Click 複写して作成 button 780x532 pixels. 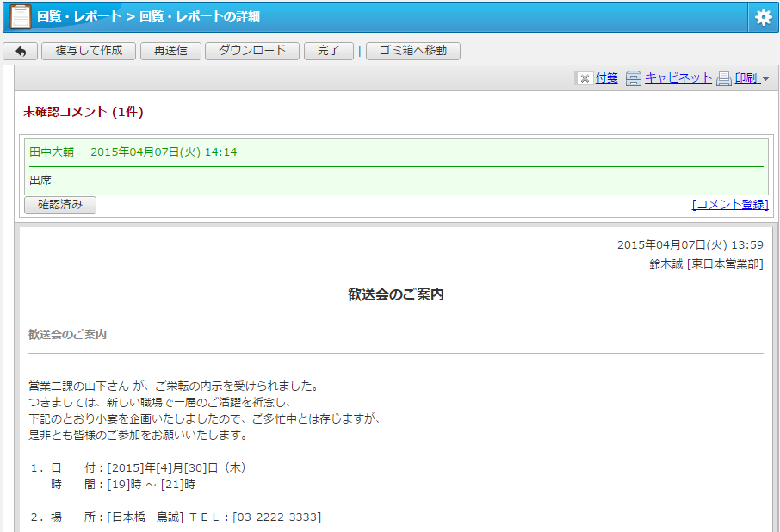[89, 51]
